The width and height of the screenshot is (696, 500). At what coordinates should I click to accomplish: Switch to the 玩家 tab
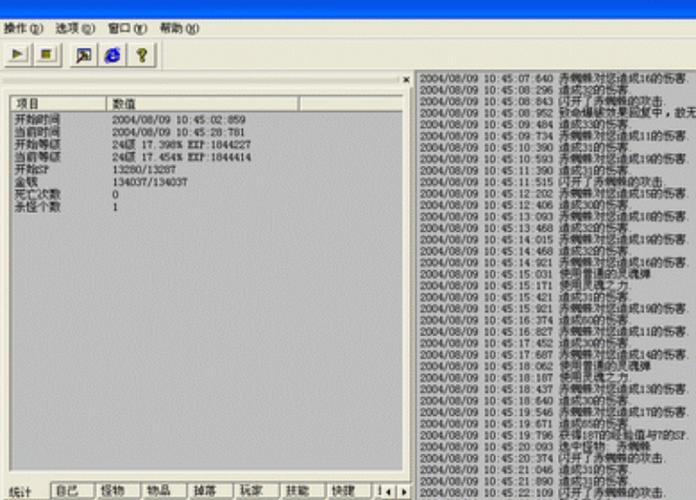[x=252, y=491]
